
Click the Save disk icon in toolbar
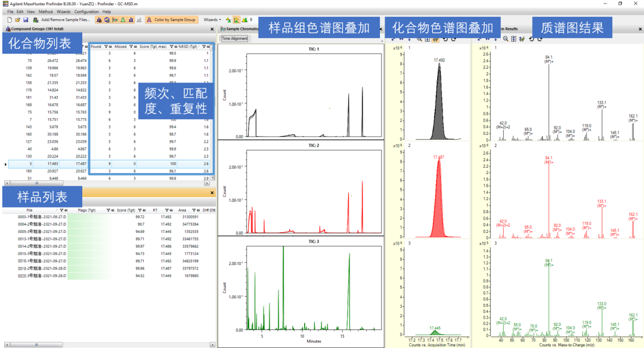coord(26,20)
